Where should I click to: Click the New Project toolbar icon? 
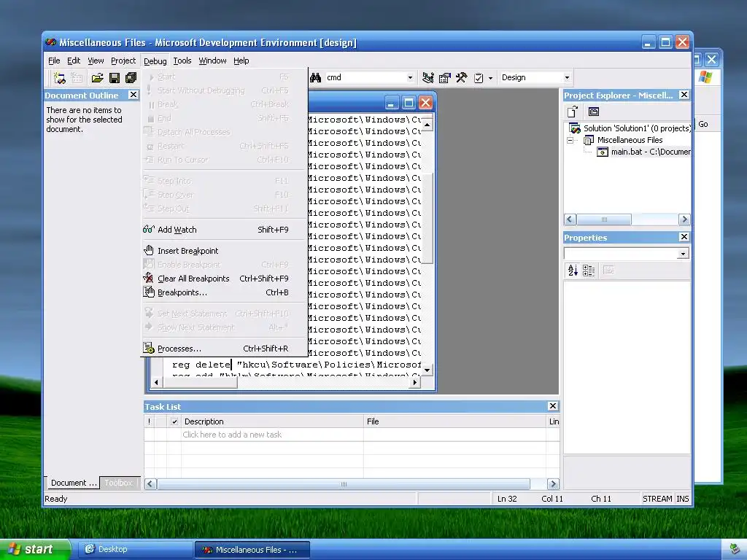60,77
